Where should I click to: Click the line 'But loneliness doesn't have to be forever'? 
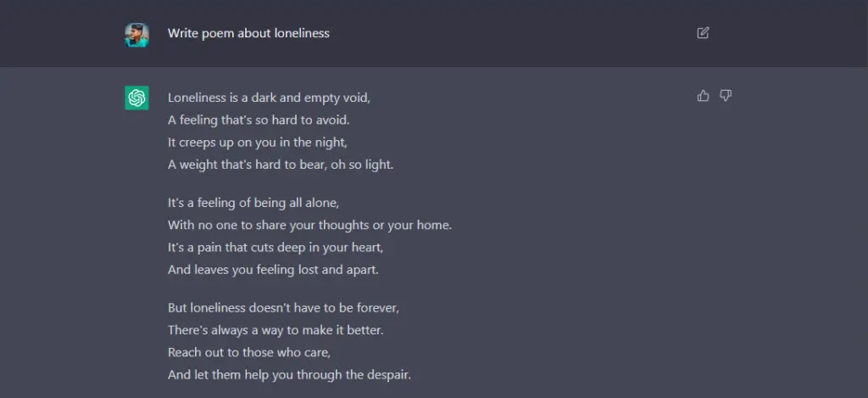coord(283,308)
